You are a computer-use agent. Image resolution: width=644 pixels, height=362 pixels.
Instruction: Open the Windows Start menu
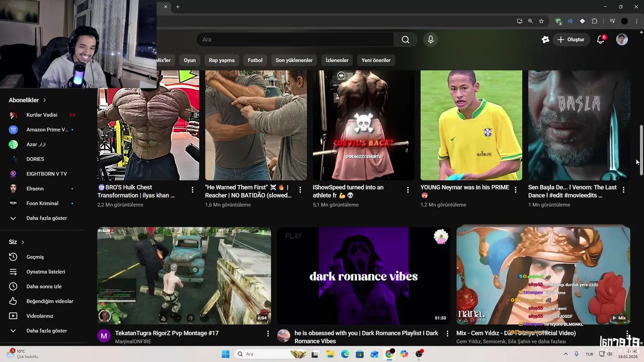tap(225, 354)
